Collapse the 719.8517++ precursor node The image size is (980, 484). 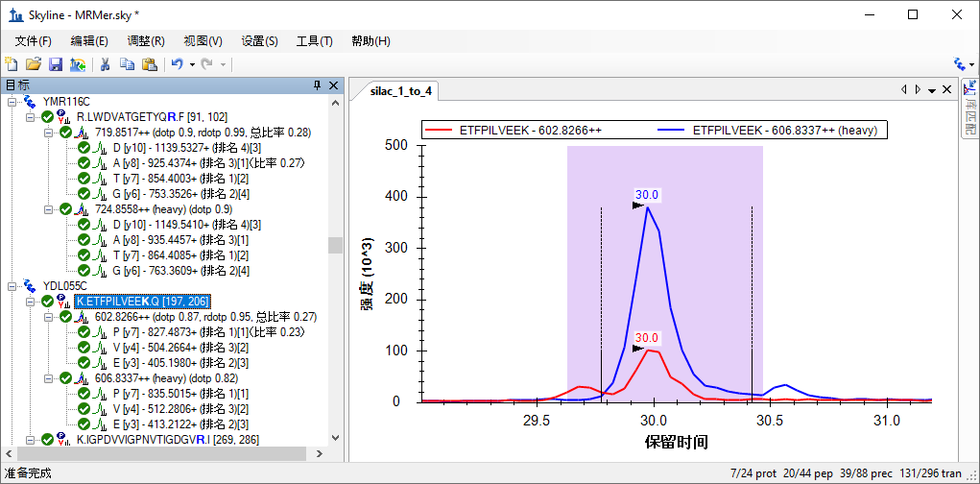(x=48, y=133)
